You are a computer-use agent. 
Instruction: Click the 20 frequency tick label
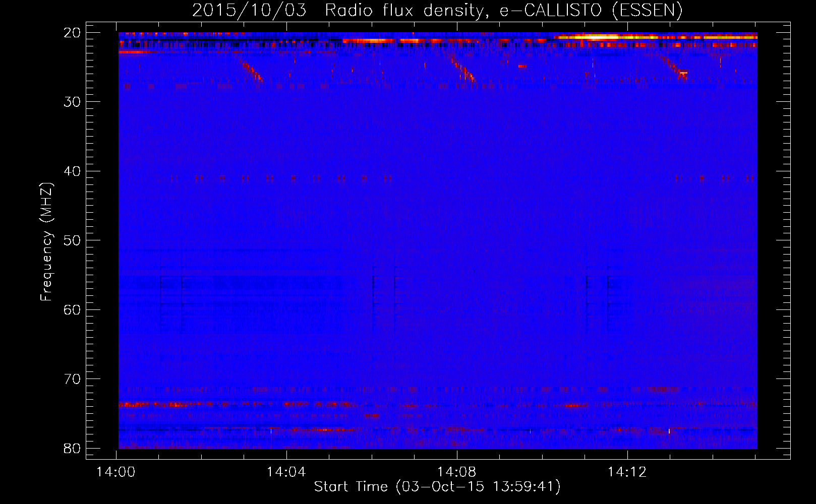72,32
